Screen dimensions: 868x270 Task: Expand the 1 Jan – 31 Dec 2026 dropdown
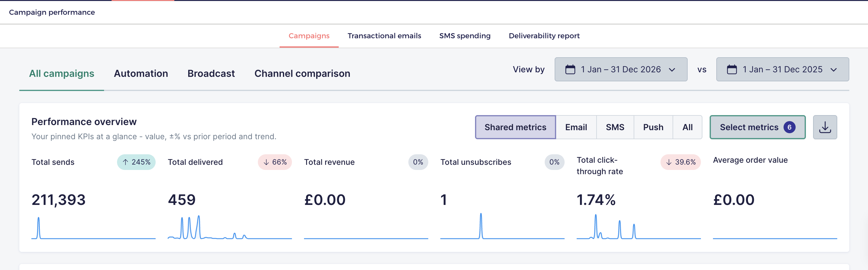pyautogui.click(x=621, y=69)
